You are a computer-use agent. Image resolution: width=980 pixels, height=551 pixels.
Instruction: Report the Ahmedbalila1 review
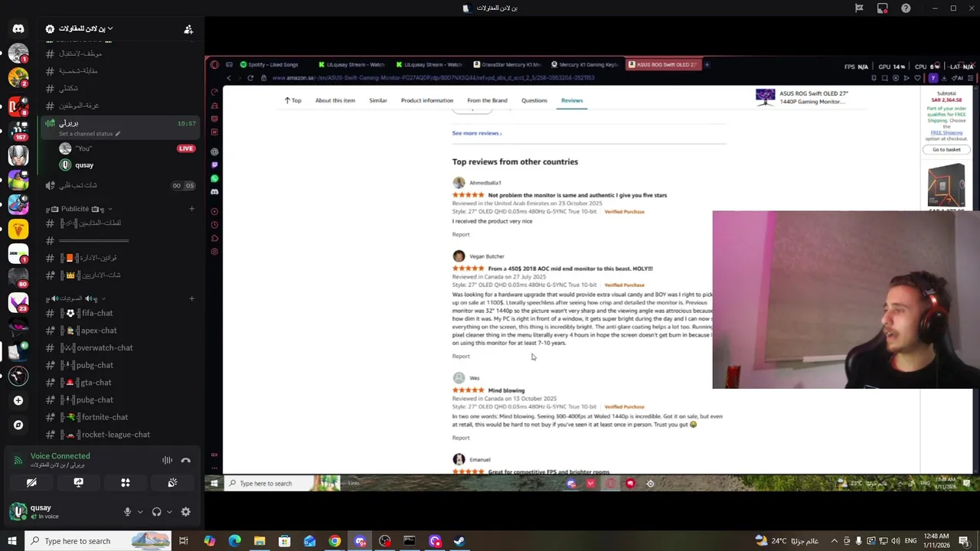(x=461, y=234)
